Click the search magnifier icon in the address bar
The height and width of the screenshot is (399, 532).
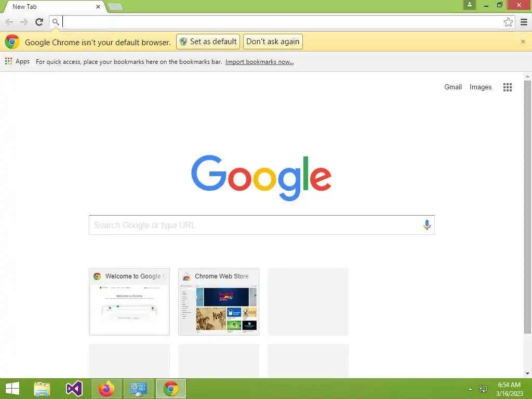click(56, 22)
